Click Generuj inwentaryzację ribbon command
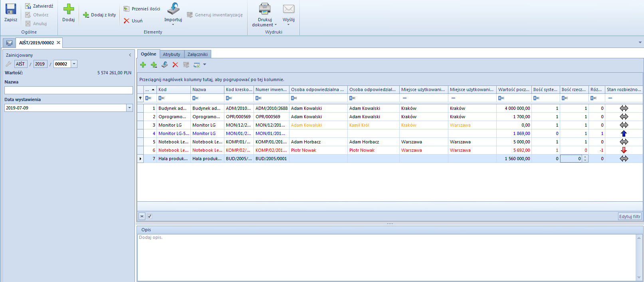Screen dimensions: 644x282 click(x=215, y=15)
